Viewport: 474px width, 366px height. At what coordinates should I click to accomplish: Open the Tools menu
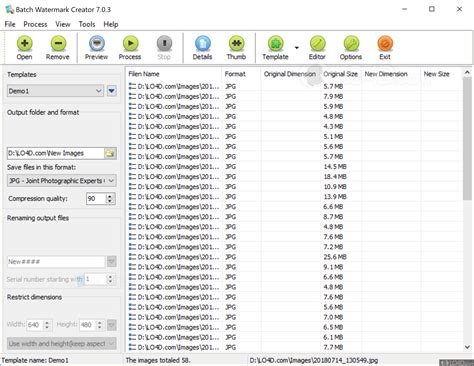pyautogui.click(x=87, y=24)
